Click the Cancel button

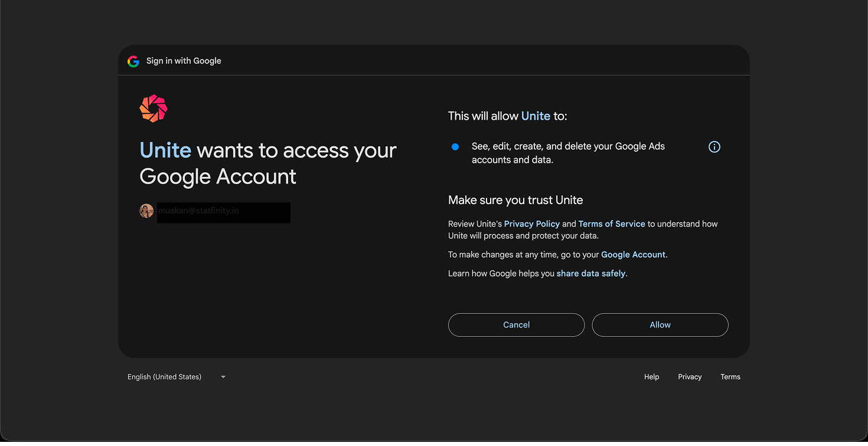pos(516,325)
